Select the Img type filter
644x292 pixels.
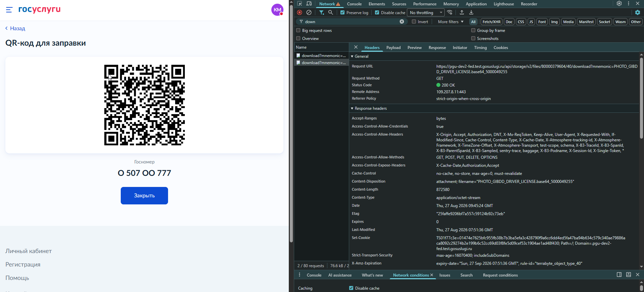click(x=554, y=22)
